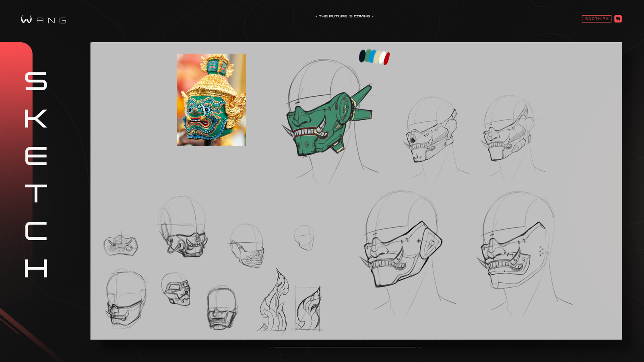
Task: Choose the beige paint swatch
Action: 378,57
